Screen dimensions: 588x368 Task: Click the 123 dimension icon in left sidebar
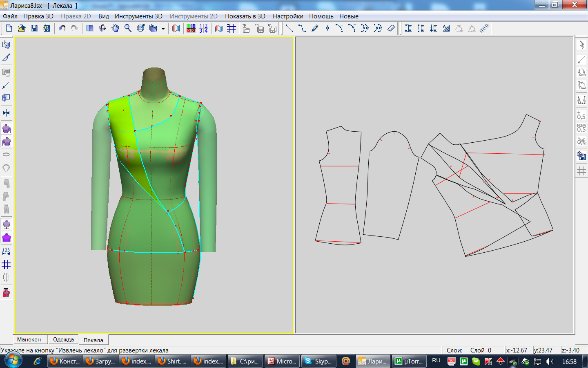pos(6,251)
